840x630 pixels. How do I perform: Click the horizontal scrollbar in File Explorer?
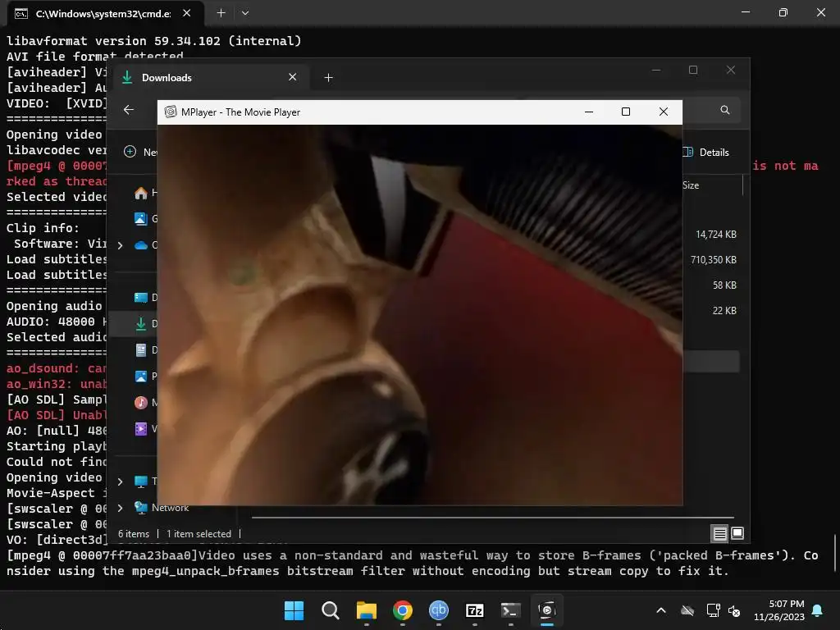[x=493, y=518]
